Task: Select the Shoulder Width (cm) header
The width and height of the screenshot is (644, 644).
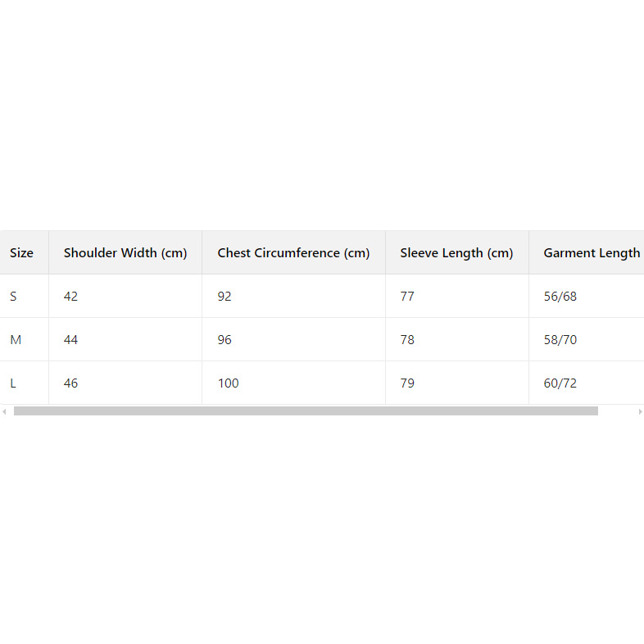Action: (x=125, y=253)
